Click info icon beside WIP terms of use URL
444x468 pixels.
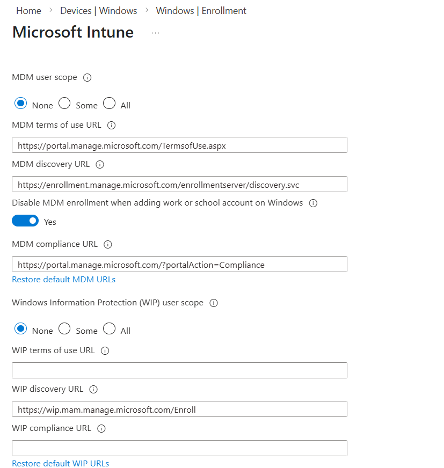pyautogui.click(x=105, y=351)
